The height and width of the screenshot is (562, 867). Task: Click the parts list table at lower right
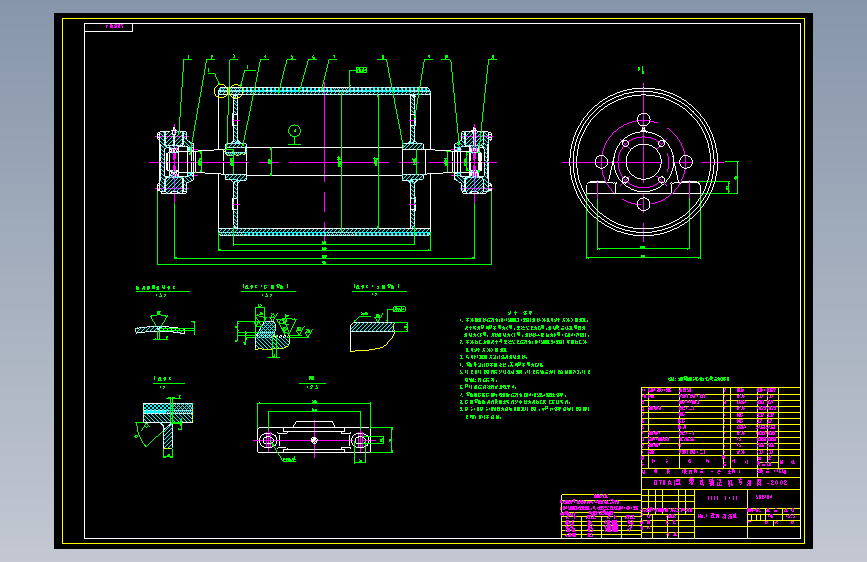coord(720,428)
